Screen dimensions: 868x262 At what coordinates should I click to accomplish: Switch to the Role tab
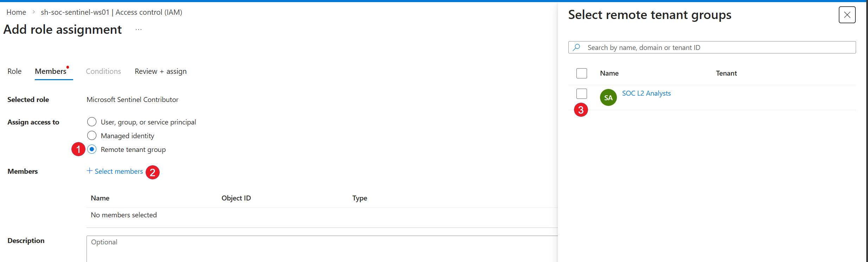click(x=14, y=71)
